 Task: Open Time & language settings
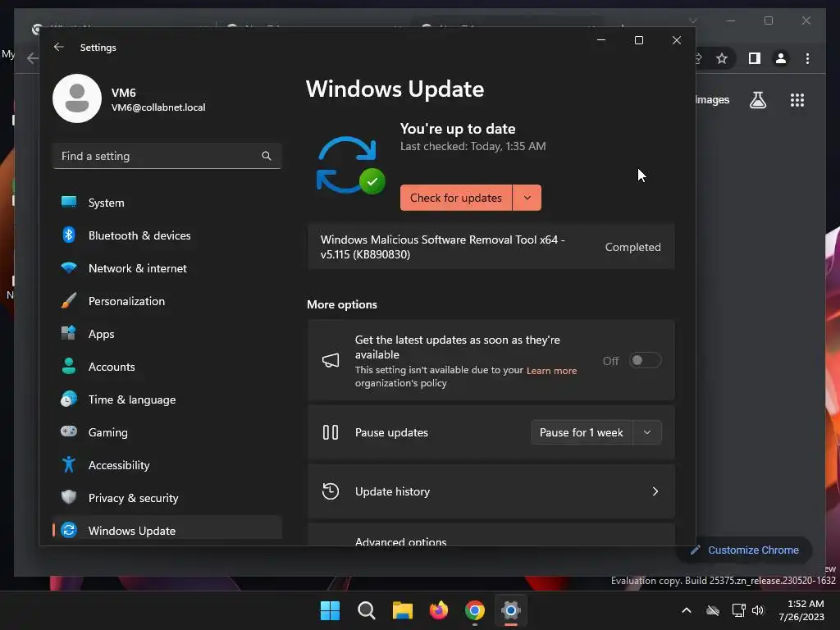coord(167,399)
